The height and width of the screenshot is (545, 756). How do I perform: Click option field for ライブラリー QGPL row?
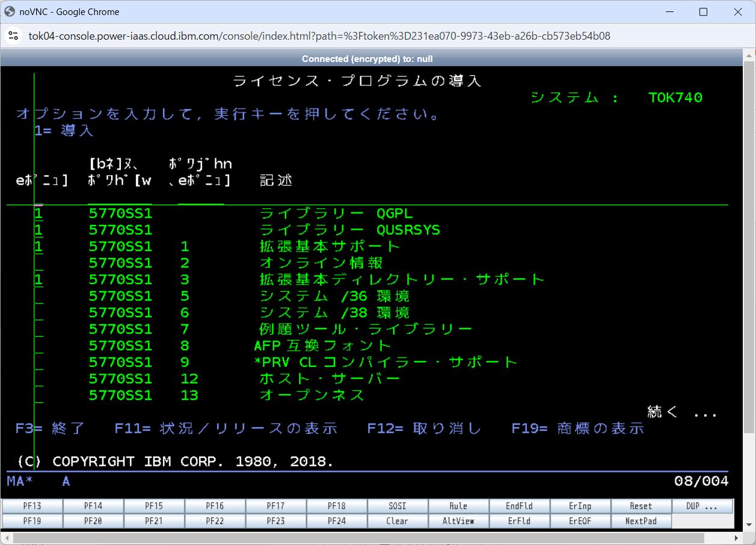pos(38,214)
